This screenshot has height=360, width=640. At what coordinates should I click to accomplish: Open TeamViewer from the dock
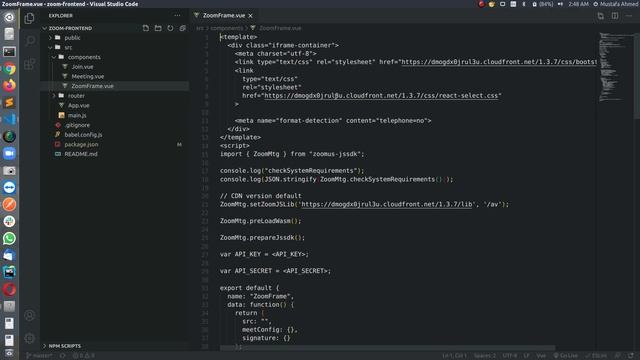[9, 187]
